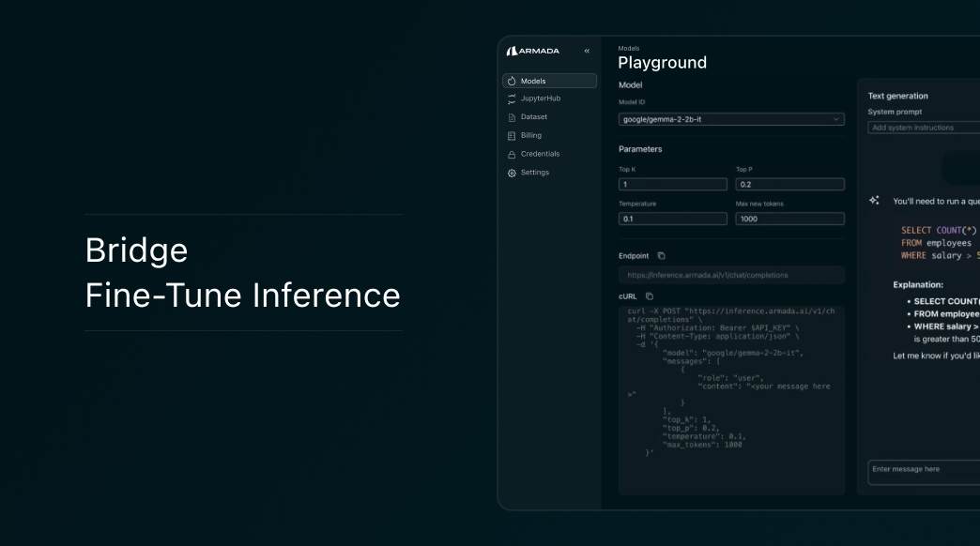Click the JupyterHub sidebar icon

(x=512, y=99)
